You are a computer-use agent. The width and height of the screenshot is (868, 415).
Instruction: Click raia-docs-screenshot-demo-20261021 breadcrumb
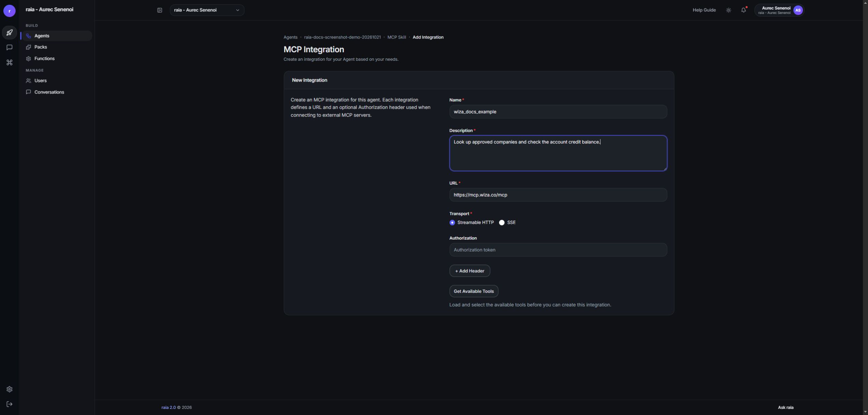342,37
